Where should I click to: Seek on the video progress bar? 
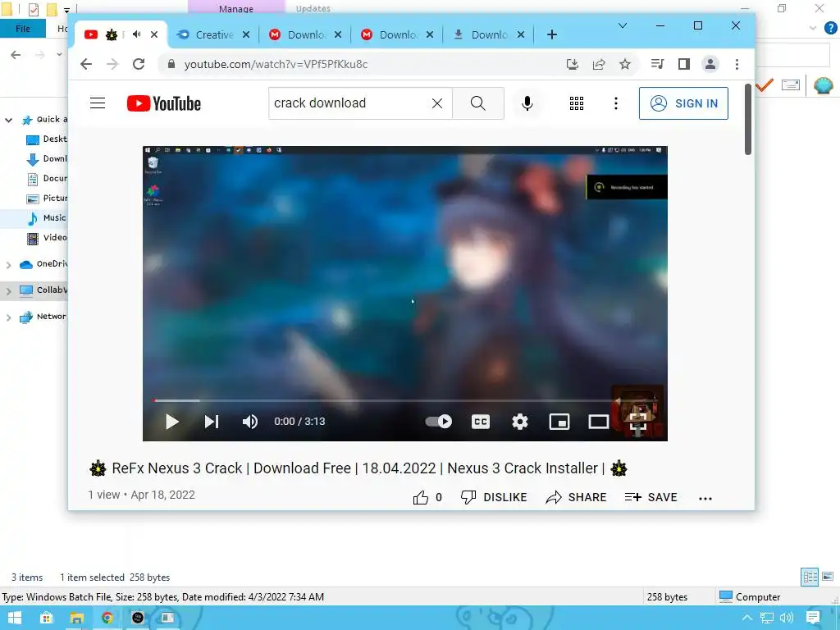(404, 400)
